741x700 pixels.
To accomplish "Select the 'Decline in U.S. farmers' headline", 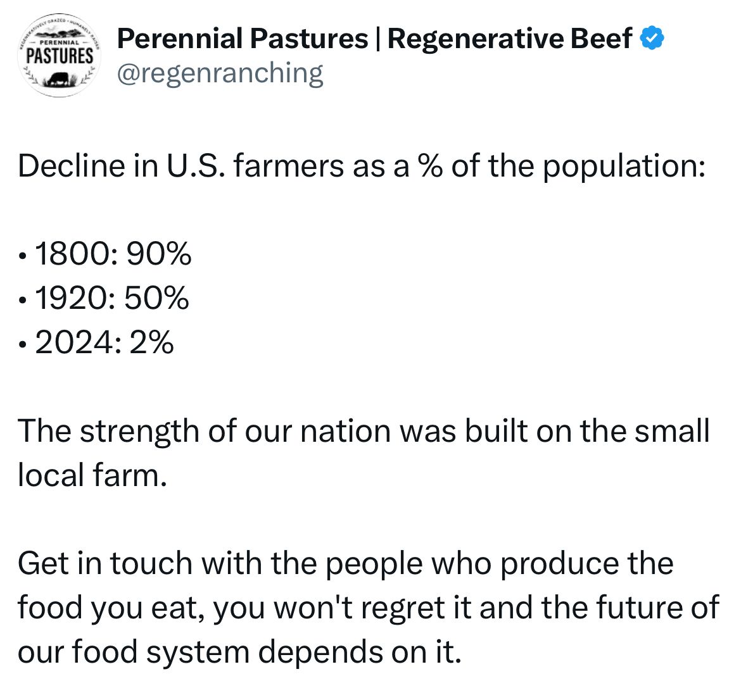I will 362,166.
